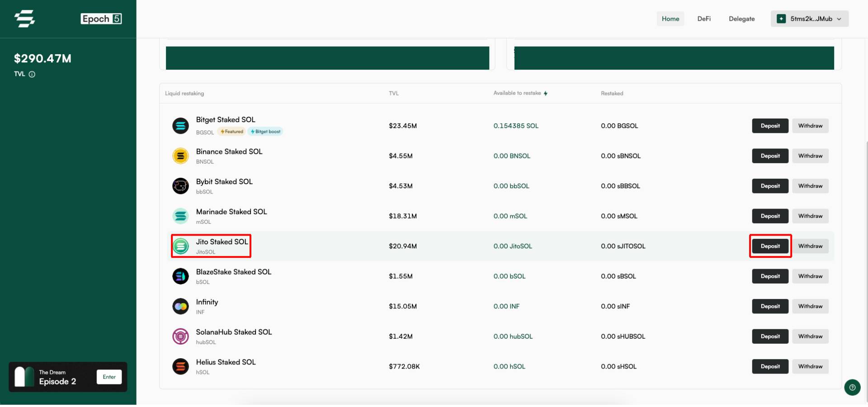Image resolution: width=868 pixels, height=407 pixels.
Task: Click the Available to restake header
Action: (517, 93)
